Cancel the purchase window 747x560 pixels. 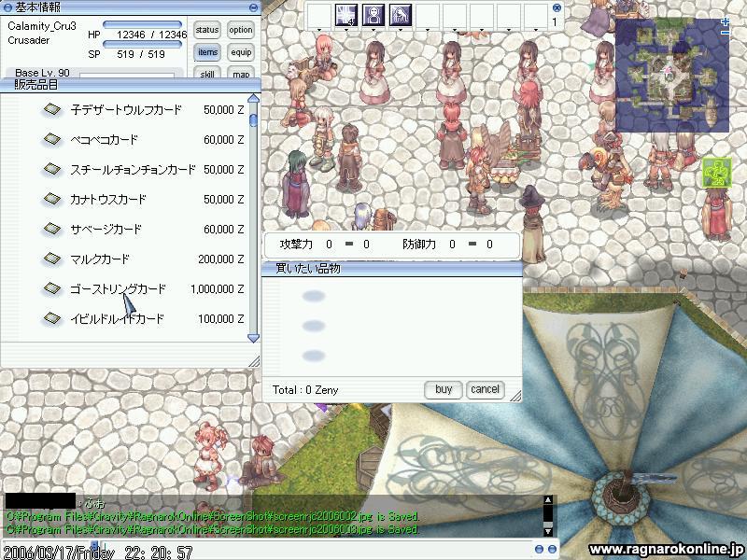tap(485, 389)
